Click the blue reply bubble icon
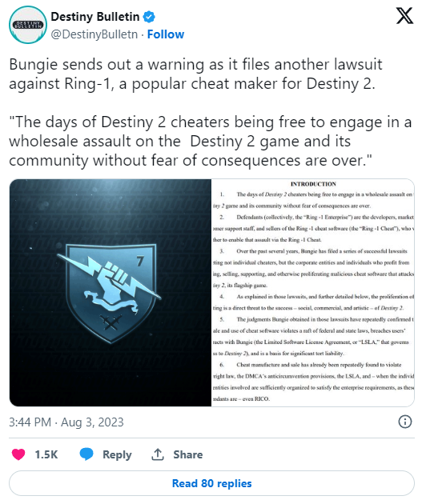422x504 pixels. point(86,454)
